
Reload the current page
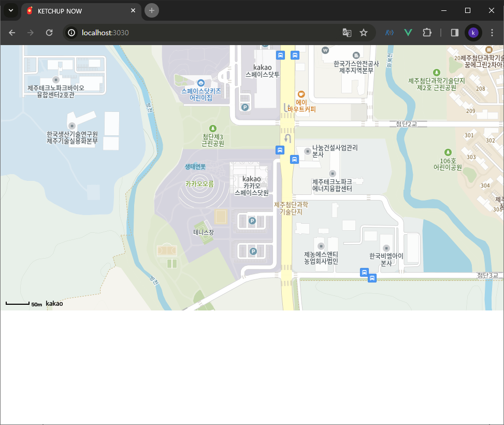pos(49,33)
